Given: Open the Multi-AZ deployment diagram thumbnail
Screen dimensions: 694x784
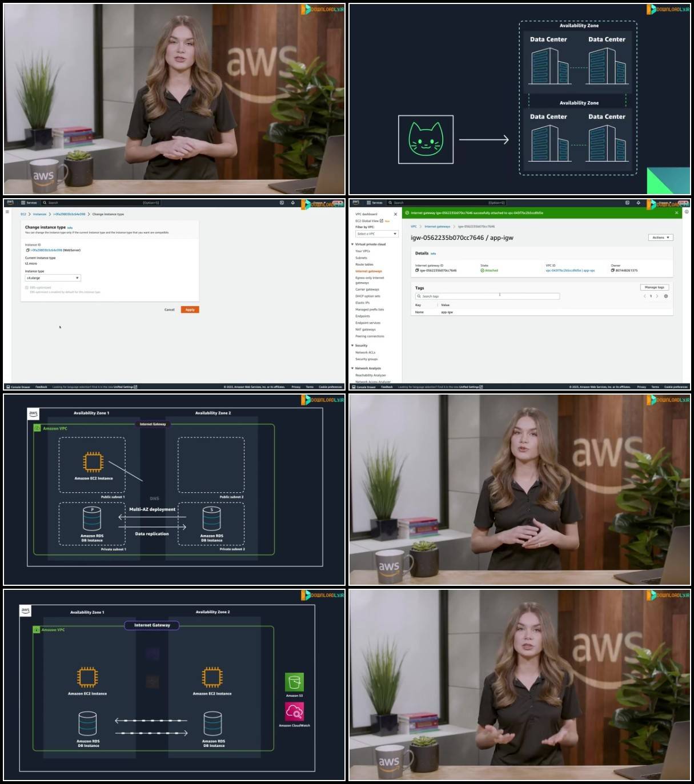Looking at the screenshot, I should [174, 489].
